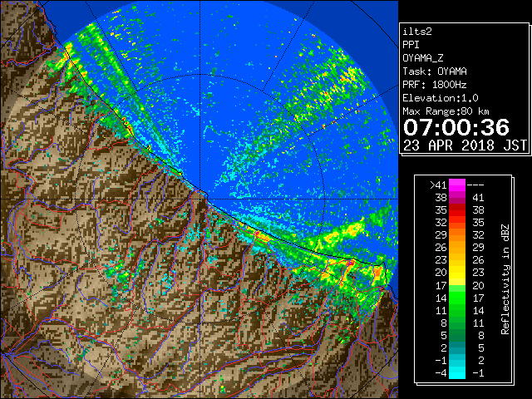Click the magenta >41 dBZ legend swatch
Image resolution: width=532 pixels, height=399 pixels.
tap(457, 185)
